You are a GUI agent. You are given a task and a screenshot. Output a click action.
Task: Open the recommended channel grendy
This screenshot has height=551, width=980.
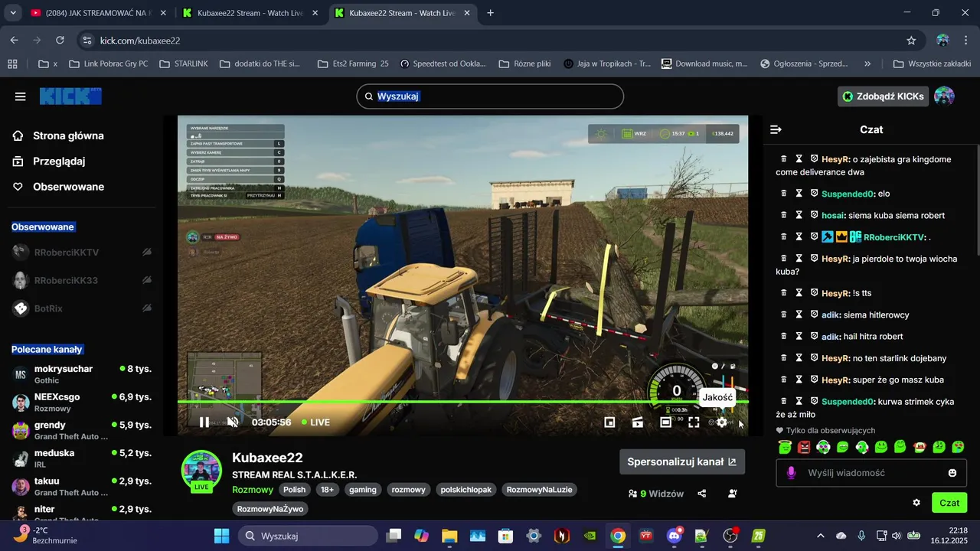[82, 431]
